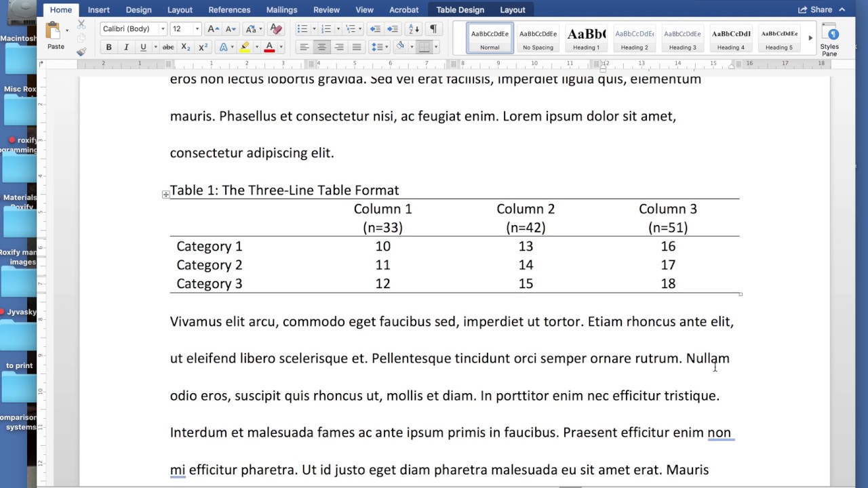This screenshot has height=488, width=868.
Task: Open the Acrobat tab
Action: point(403,9)
